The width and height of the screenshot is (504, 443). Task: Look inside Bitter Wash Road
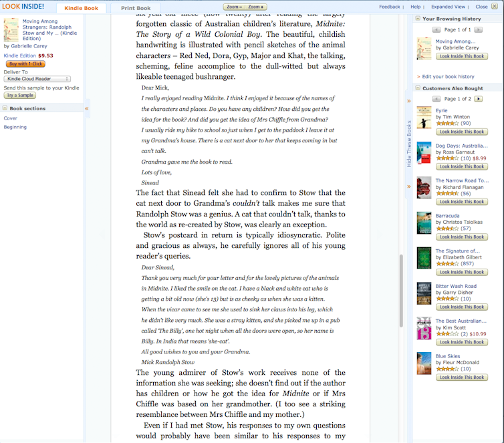[462, 307]
